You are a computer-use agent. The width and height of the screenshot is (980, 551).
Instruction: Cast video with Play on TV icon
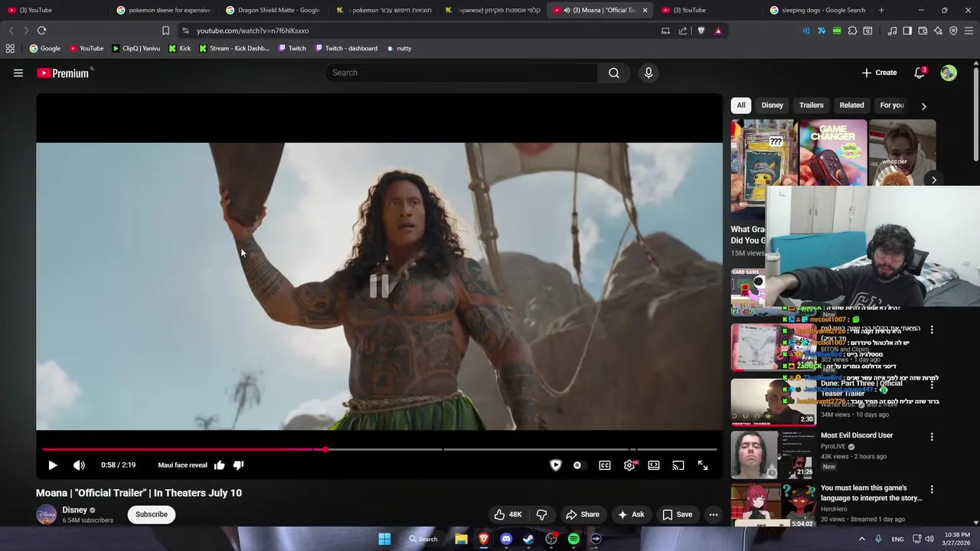coord(678,465)
